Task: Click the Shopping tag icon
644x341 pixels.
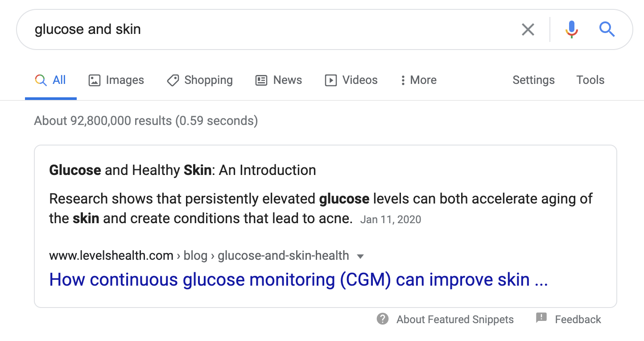Action: [173, 80]
